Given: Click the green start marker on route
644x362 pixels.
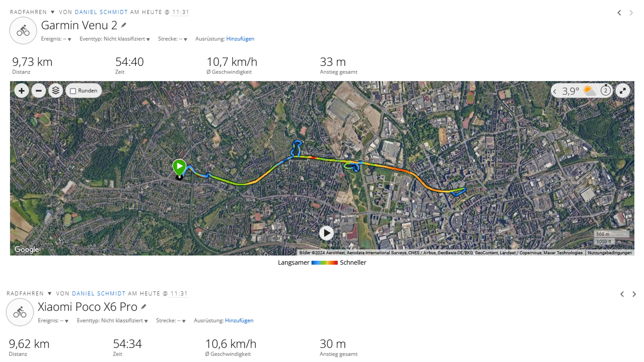Looking at the screenshot, I should [179, 166].
